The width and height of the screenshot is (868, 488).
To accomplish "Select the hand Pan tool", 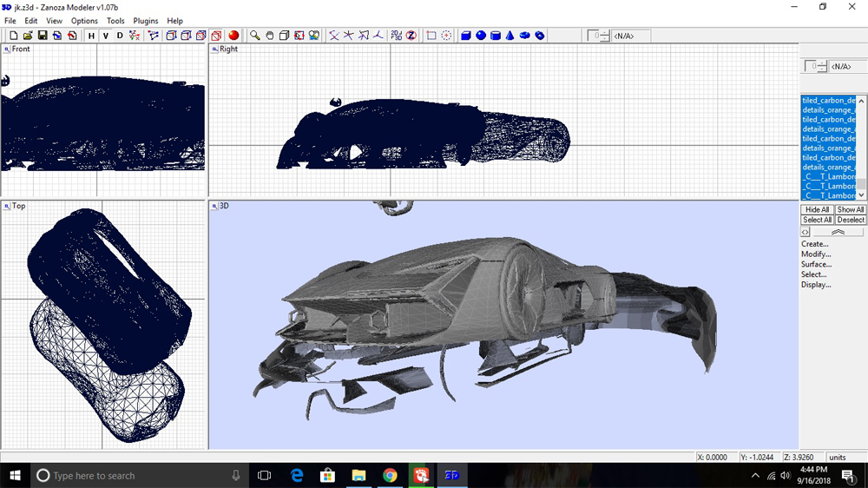I will click(269, 36).
